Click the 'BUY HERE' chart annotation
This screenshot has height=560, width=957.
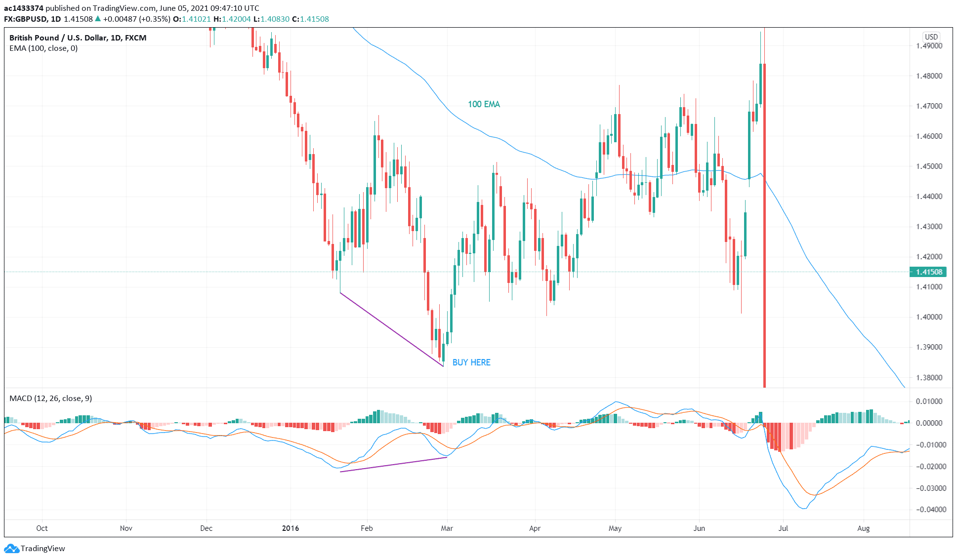(x=471, y=362)
